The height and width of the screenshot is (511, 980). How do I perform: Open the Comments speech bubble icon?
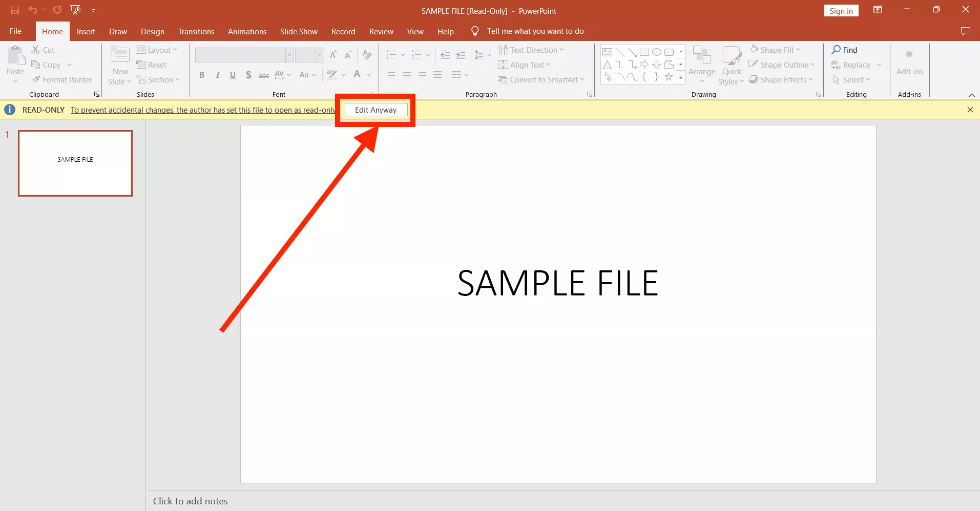965,31
